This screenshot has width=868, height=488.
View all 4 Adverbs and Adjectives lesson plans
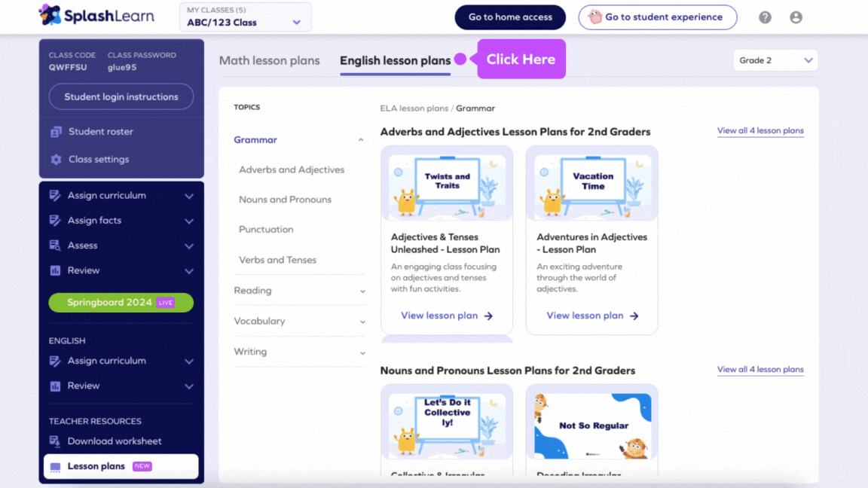(x=760, y=131)
